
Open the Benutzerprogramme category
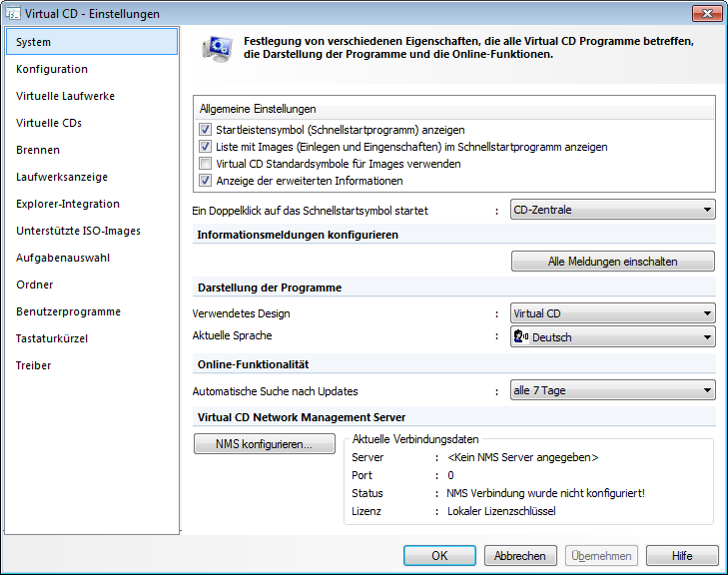pos(92,310)
